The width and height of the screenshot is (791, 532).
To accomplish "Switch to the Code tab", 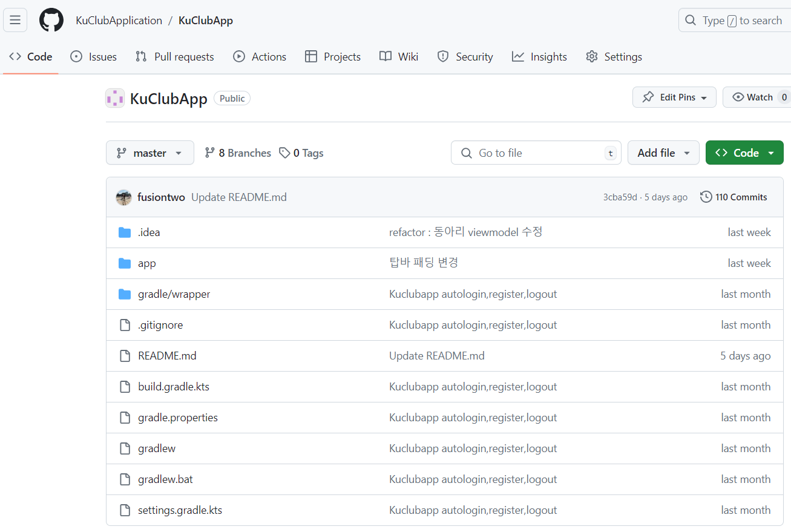I will coord(31,57).
